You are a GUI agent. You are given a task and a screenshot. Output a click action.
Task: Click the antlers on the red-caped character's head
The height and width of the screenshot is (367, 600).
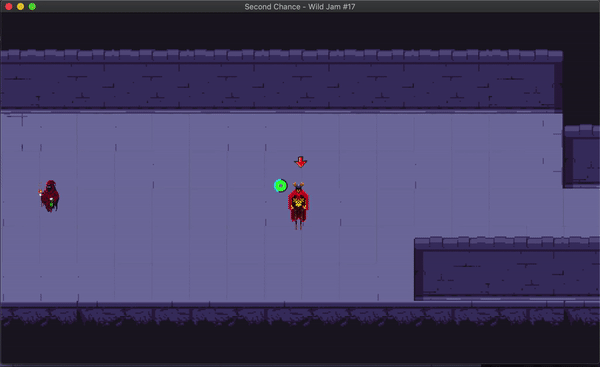tap(298, 185)
